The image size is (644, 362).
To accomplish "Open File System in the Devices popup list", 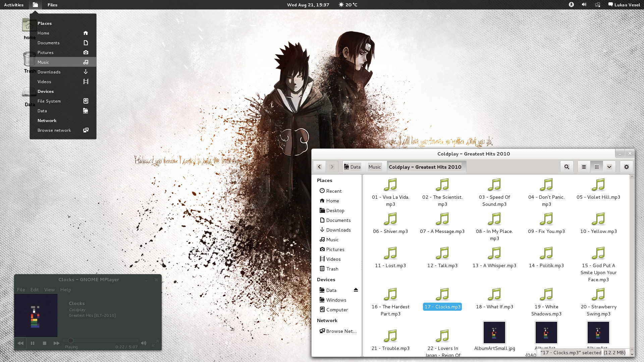I will click(x=63, y=101).
